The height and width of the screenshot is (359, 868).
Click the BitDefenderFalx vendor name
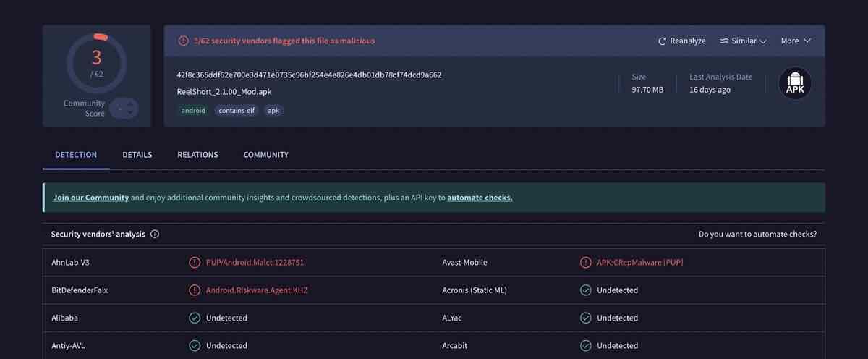pyautogui.click(x=80, y=290)
